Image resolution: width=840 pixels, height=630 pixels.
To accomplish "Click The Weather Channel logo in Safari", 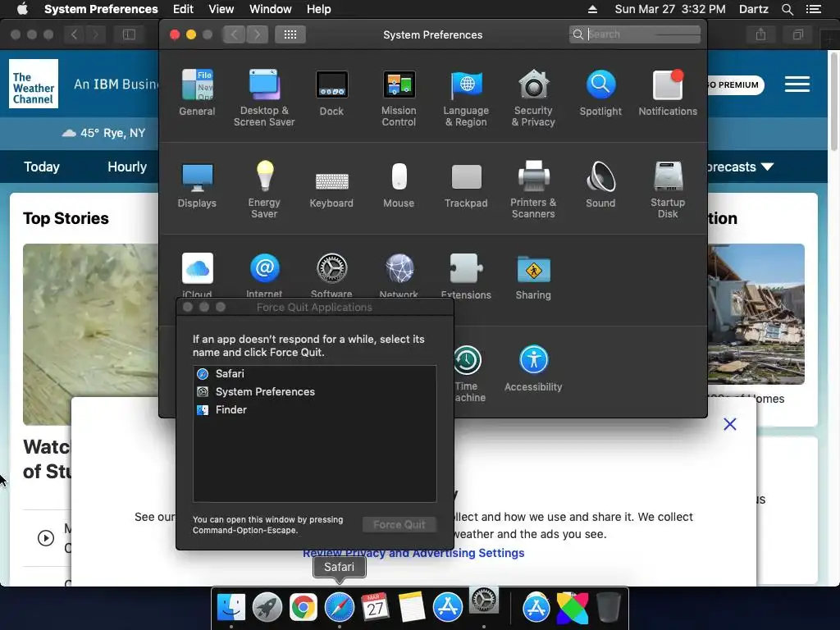I will (34, 84).
